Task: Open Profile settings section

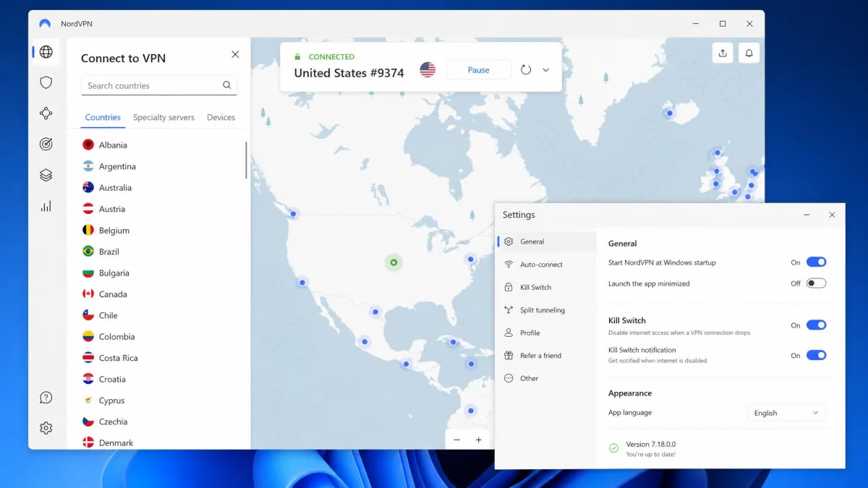Action: 547,333
